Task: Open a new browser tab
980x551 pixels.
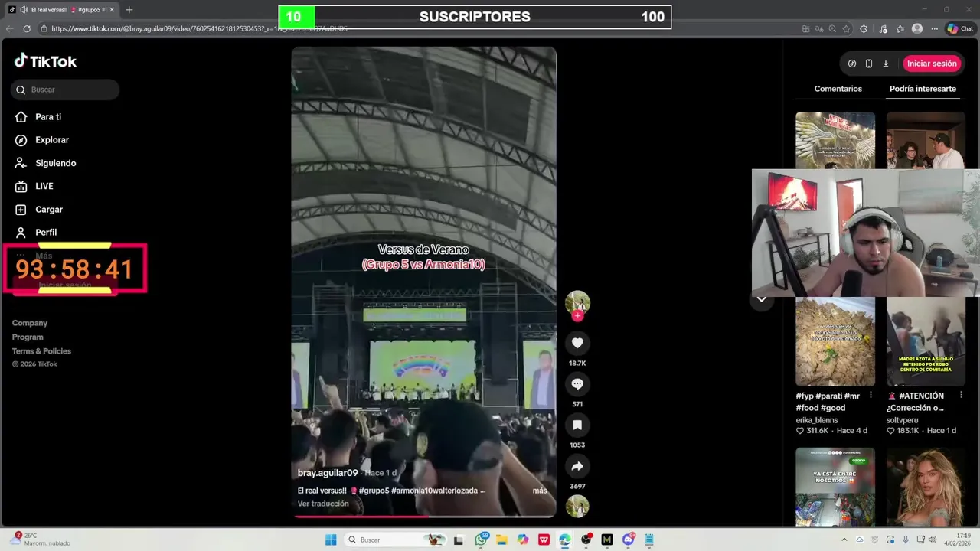Action: pos(129,10)
